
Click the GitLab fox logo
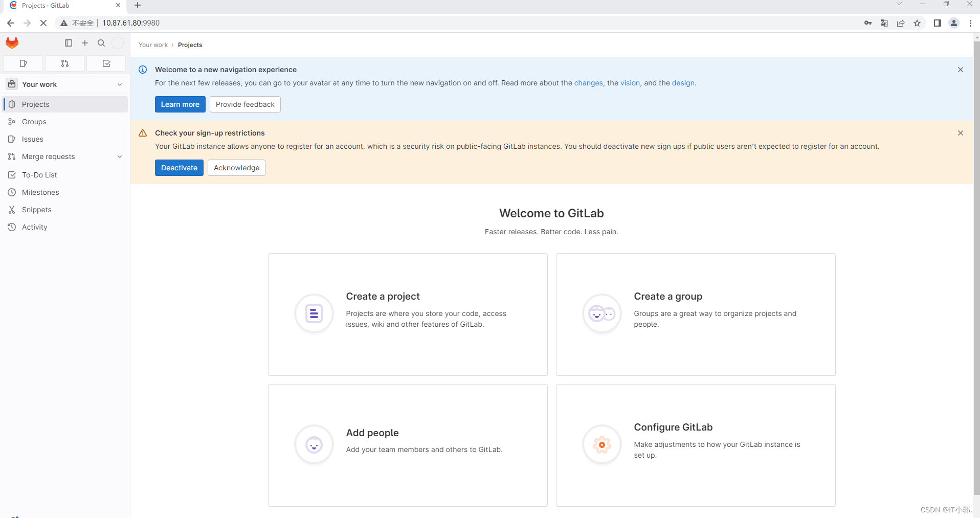pyautogui.click(x=12, y=43)
